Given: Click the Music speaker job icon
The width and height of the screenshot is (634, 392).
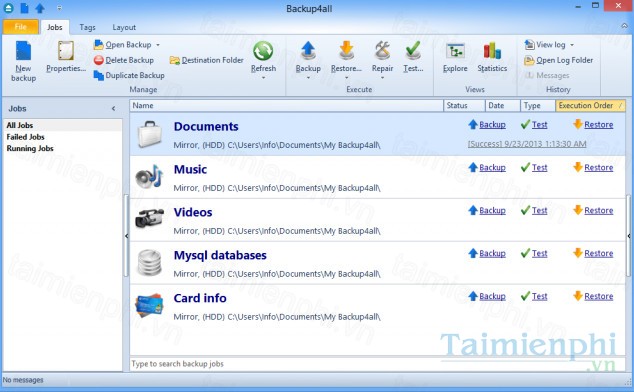Looking at the screenshot, I should pos(149,177).
